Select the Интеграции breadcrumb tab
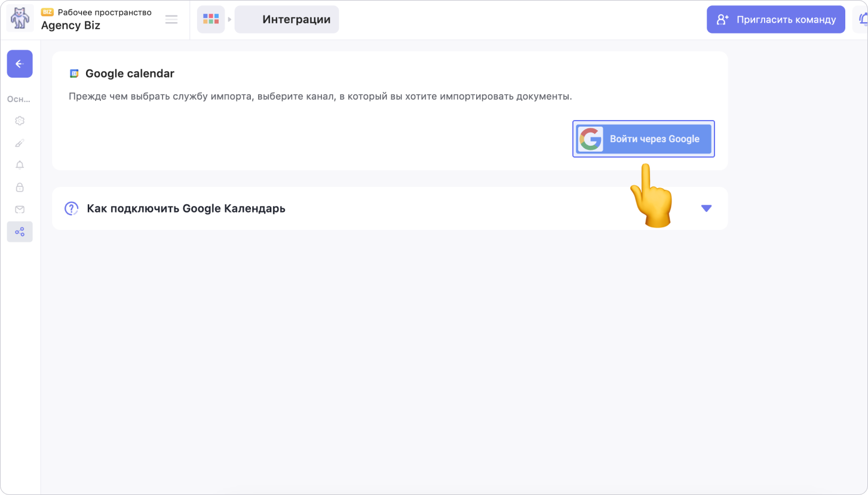 [287, 20]
